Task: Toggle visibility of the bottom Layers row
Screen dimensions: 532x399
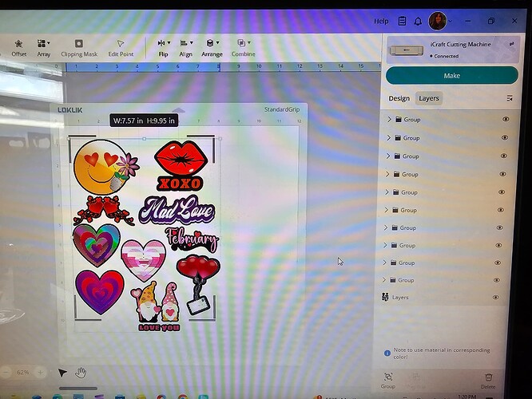Action: pos(496,298)
